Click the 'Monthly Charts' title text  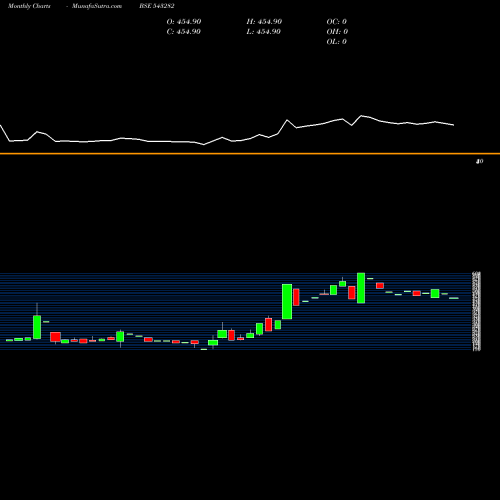click(x=29, y=6)
